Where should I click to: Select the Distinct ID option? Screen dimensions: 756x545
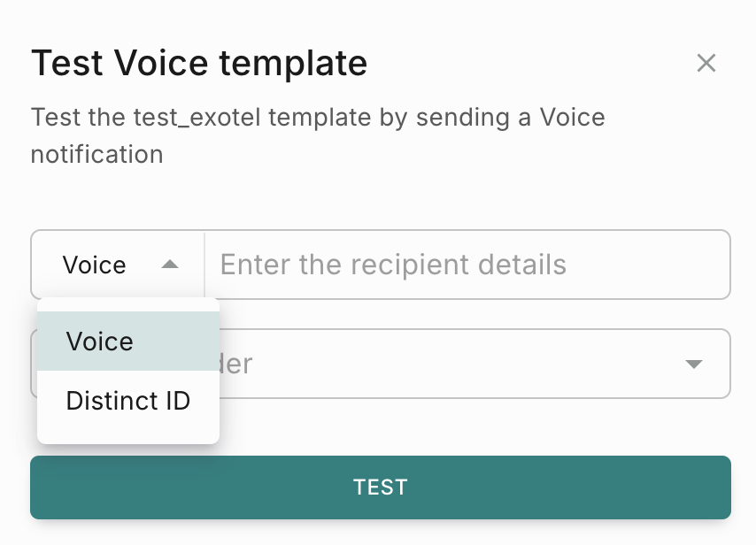point(128,401)
